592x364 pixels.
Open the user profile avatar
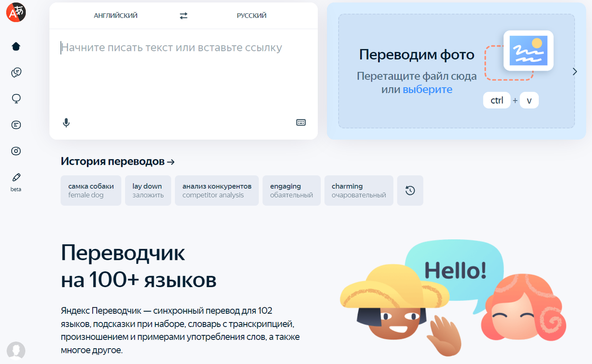(16, 350)
